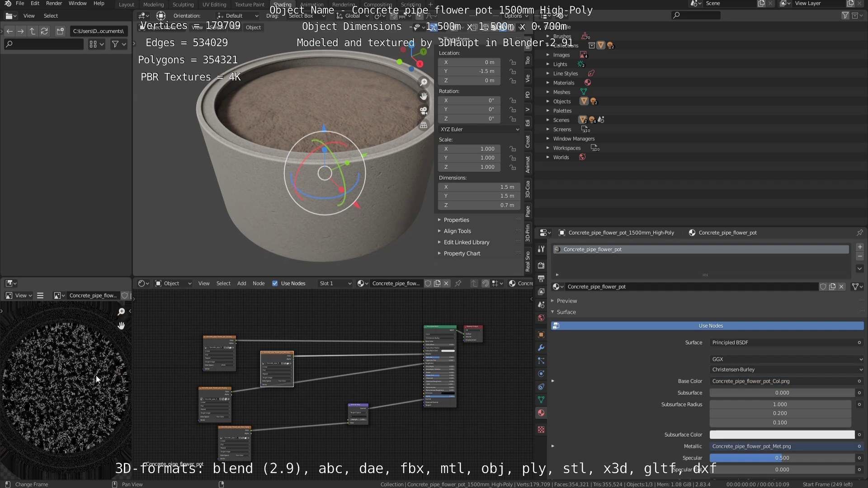Image resolution: width=868 pixels, height=488 pixels.
Task: Open the View Layer properties tab
Action: point(541,291)
